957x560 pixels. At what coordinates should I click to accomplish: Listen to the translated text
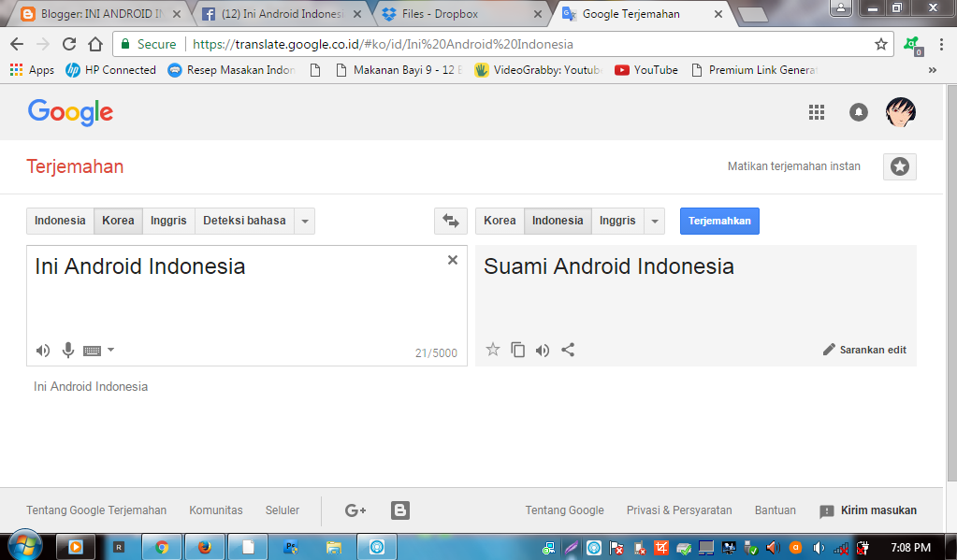coord(543,351)
